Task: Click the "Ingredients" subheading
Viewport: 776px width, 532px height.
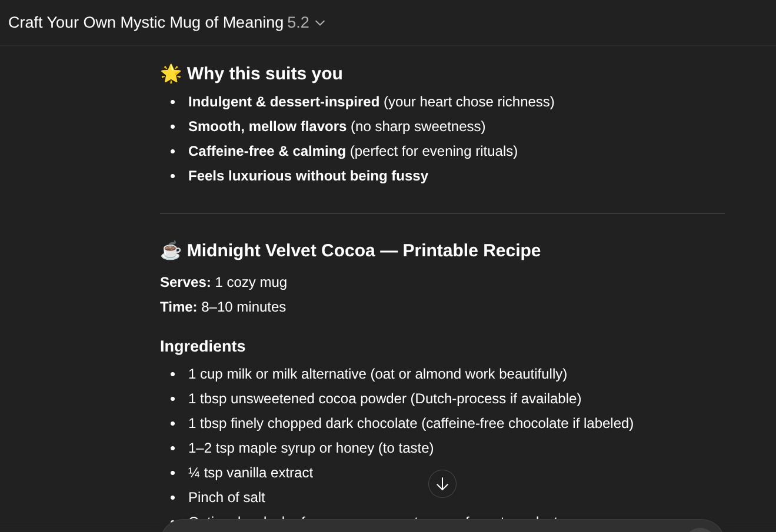Action: pyautogui.click(x=202, y=346)
